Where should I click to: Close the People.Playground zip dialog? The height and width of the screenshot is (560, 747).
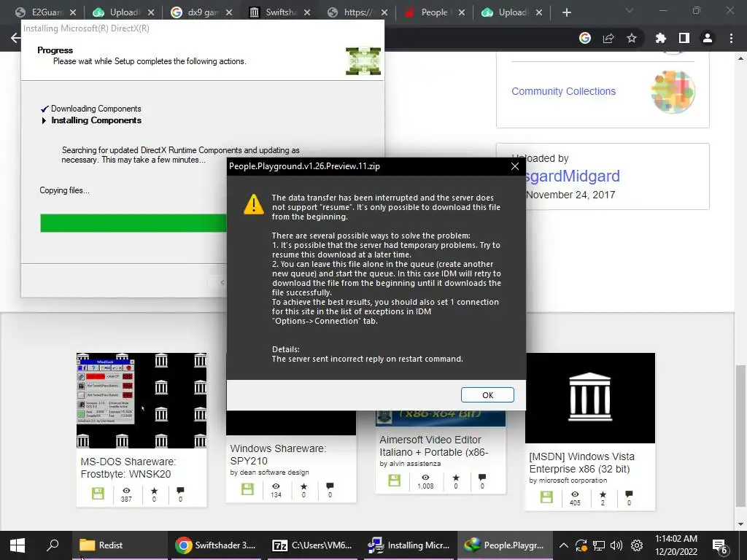coord(515,166)
